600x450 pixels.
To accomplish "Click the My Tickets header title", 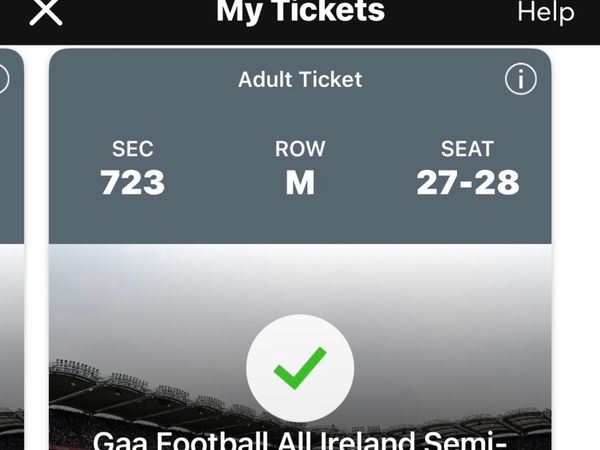I will pos(300,11).
